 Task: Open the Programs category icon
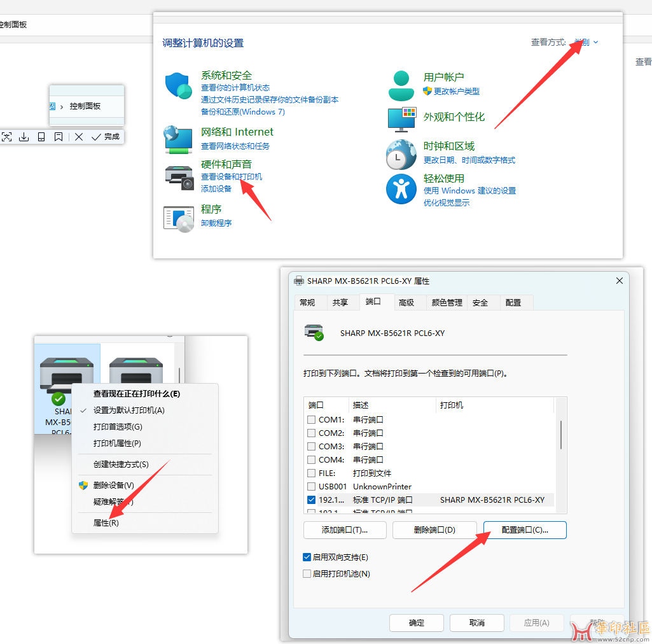pyautogui.click(x=178, y=219)
